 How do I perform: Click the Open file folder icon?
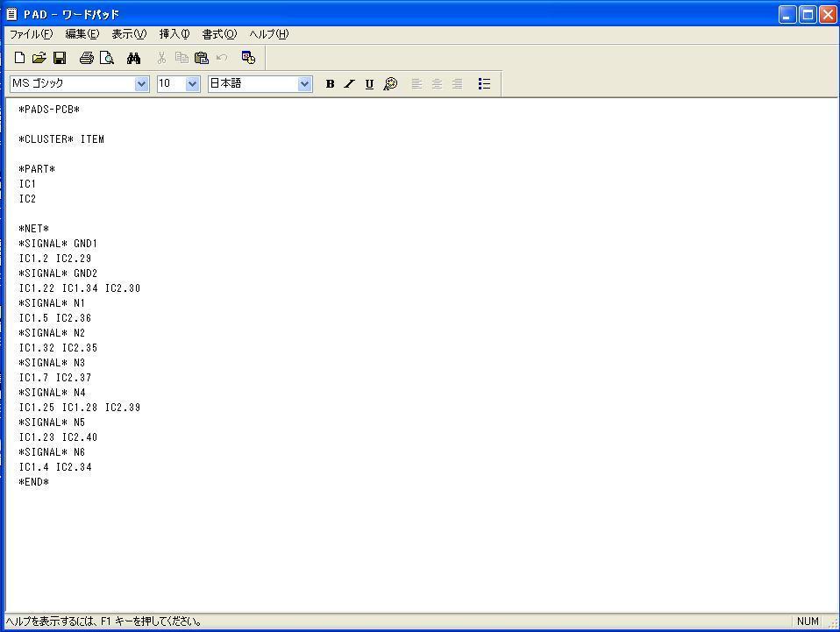(39, 58)
